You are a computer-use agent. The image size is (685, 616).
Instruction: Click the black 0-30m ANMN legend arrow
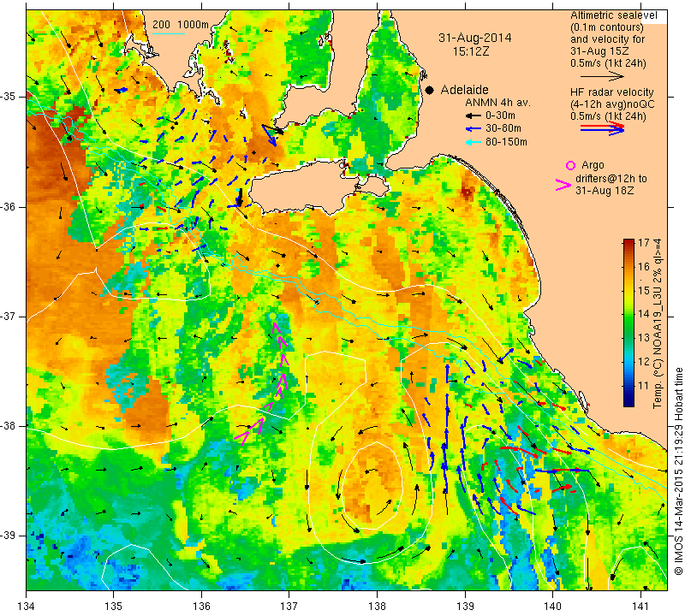473,116
